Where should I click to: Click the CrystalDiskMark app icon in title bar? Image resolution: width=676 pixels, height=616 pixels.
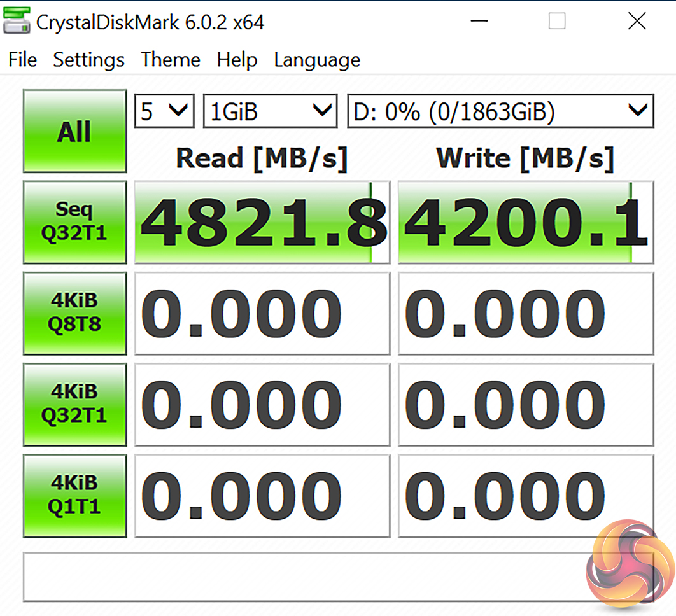(17, 21)
